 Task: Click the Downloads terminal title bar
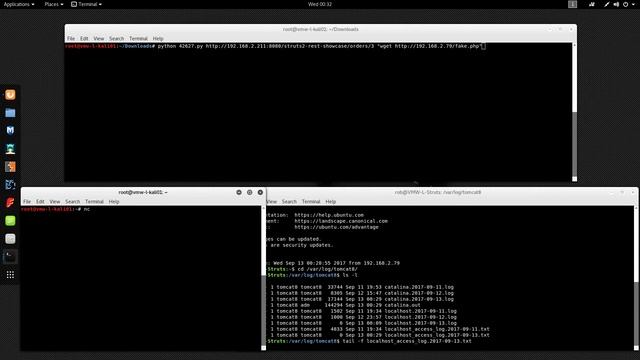point(321,29)
